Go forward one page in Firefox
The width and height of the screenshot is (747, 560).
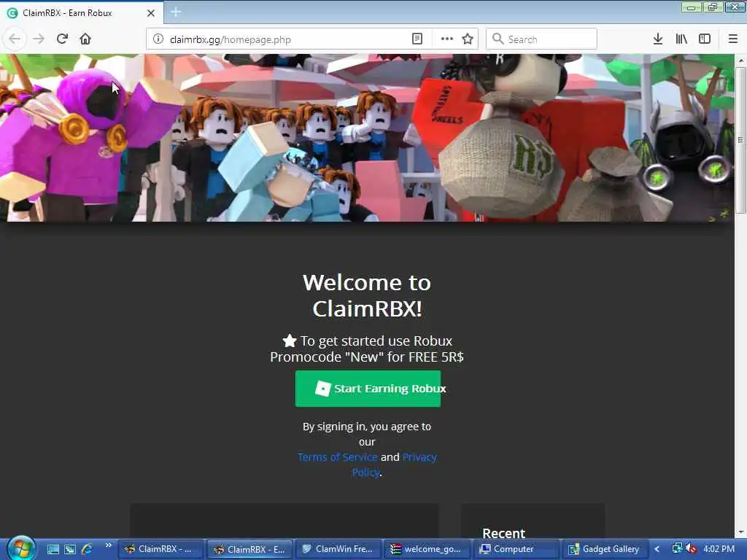coord(39,39)
